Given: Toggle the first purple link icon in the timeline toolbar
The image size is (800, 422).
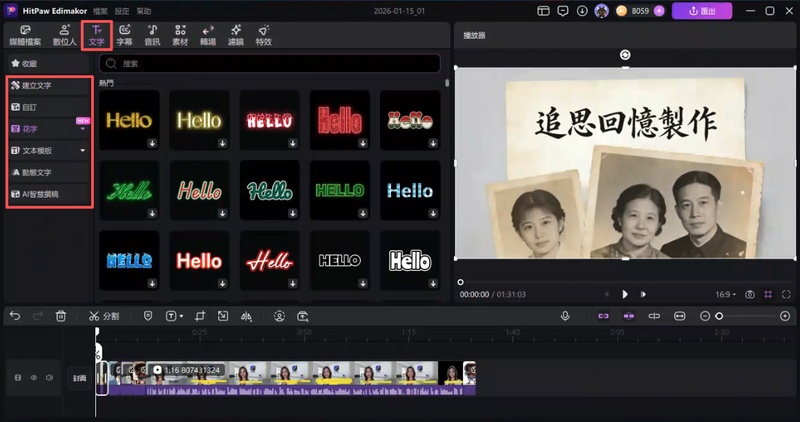Looking at the screenshot, I should point(603,316).
